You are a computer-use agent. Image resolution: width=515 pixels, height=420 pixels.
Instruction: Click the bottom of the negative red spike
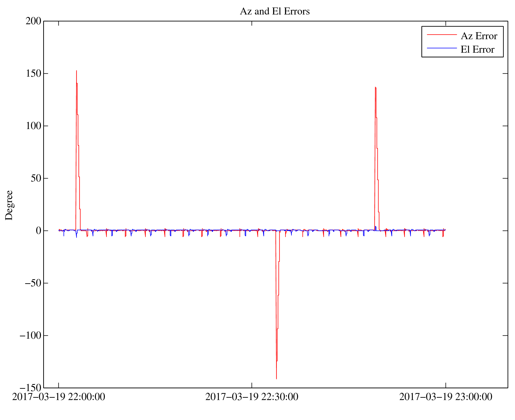(x=276, y=378)
